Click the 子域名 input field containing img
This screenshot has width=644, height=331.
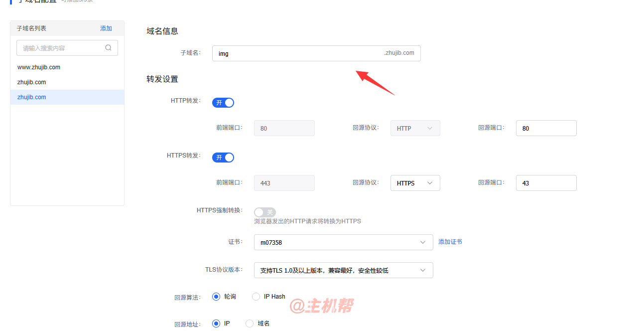316,53
